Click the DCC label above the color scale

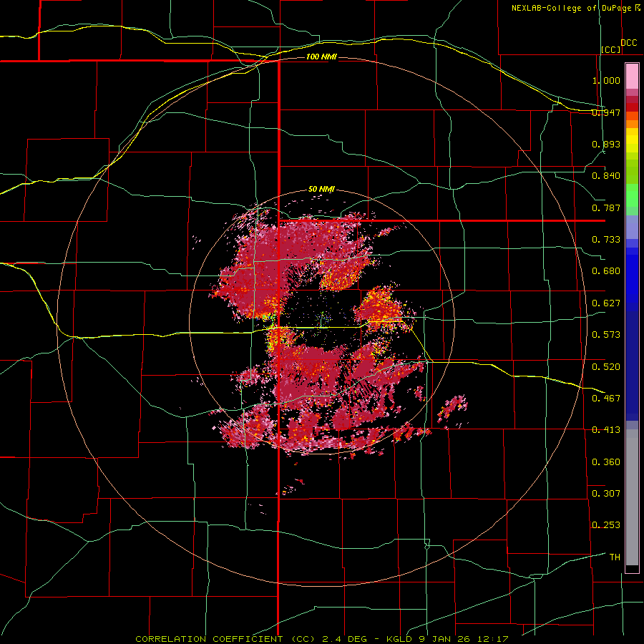click(628, 43)
